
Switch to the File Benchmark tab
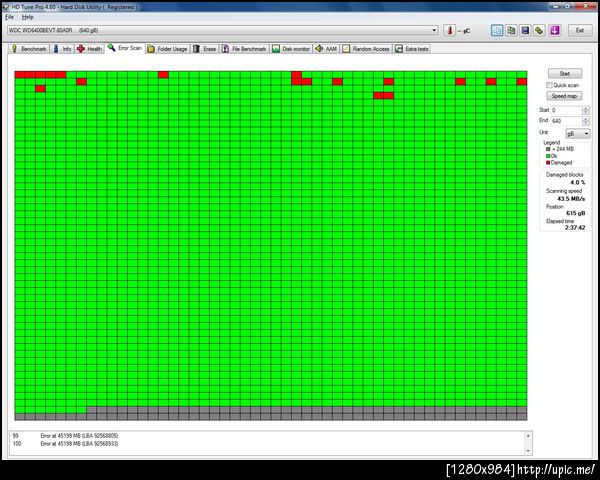point(244,49)
